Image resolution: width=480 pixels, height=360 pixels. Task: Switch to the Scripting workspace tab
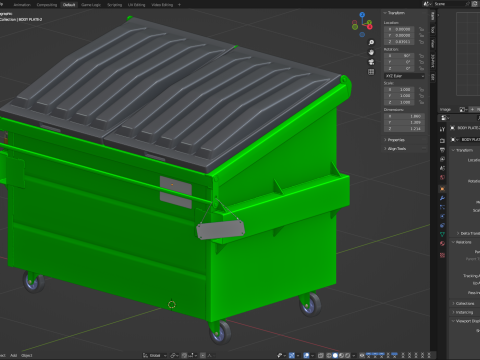(114, 5)
